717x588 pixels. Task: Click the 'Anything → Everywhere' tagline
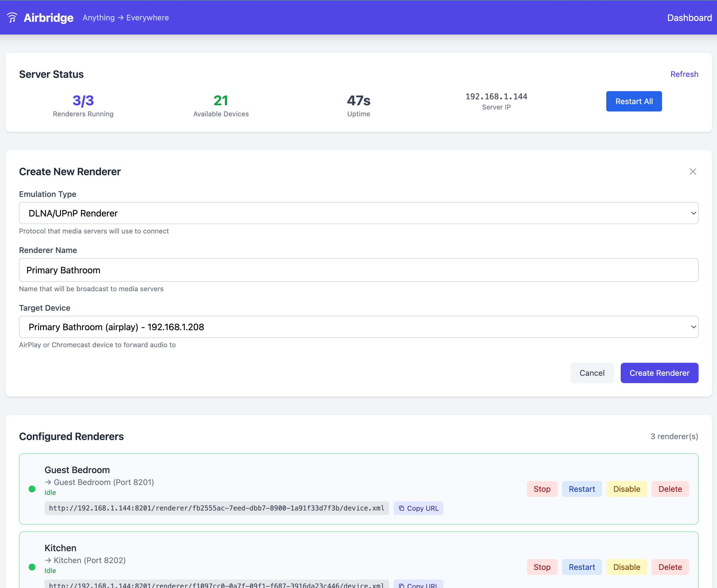pyautogui.click(x=126, y=18)
